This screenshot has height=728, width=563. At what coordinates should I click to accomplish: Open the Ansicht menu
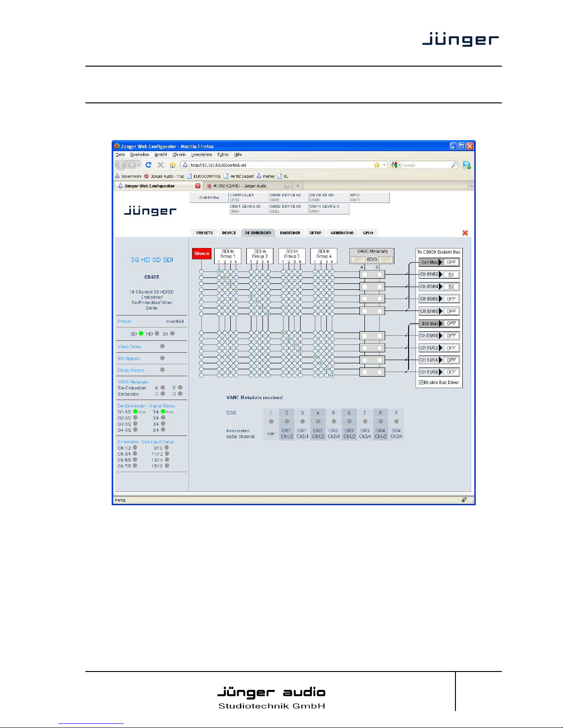pyautogui.click(x=161, y=155)
